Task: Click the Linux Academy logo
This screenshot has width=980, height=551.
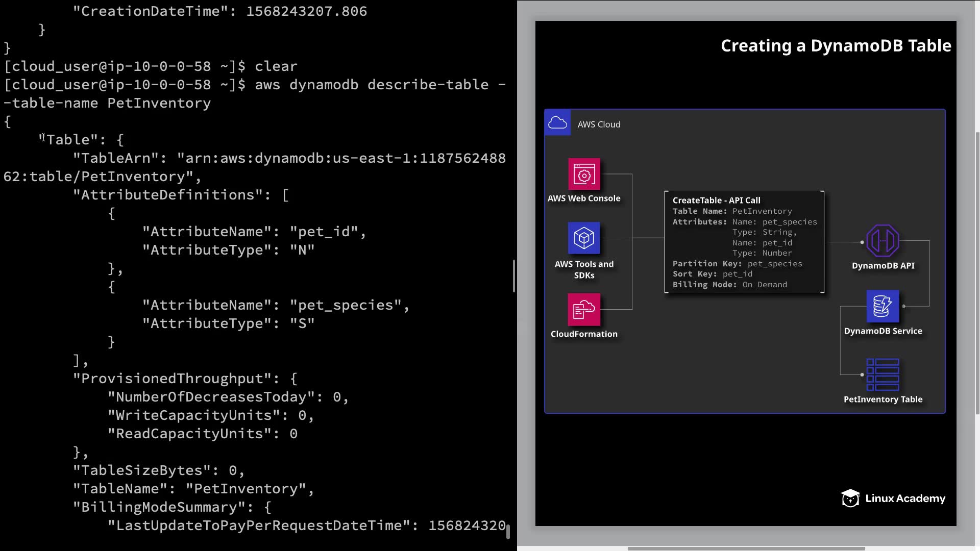Action: click(893, 498)
